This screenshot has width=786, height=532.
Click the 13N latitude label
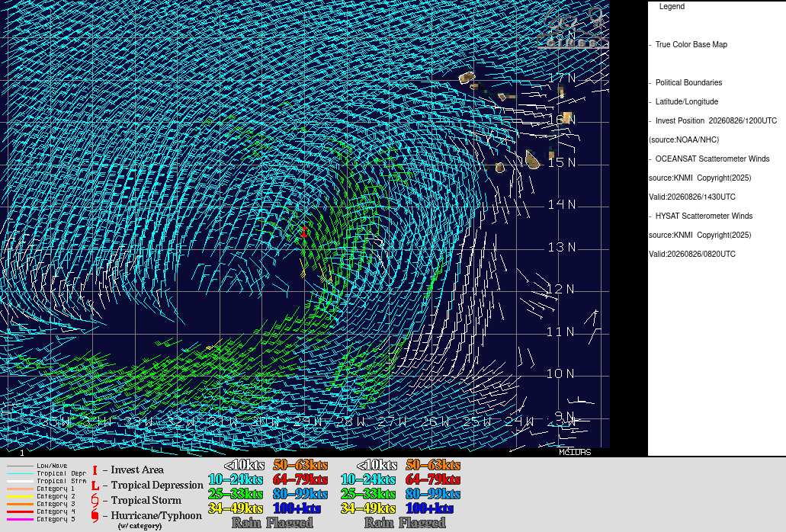pos(562,247)
